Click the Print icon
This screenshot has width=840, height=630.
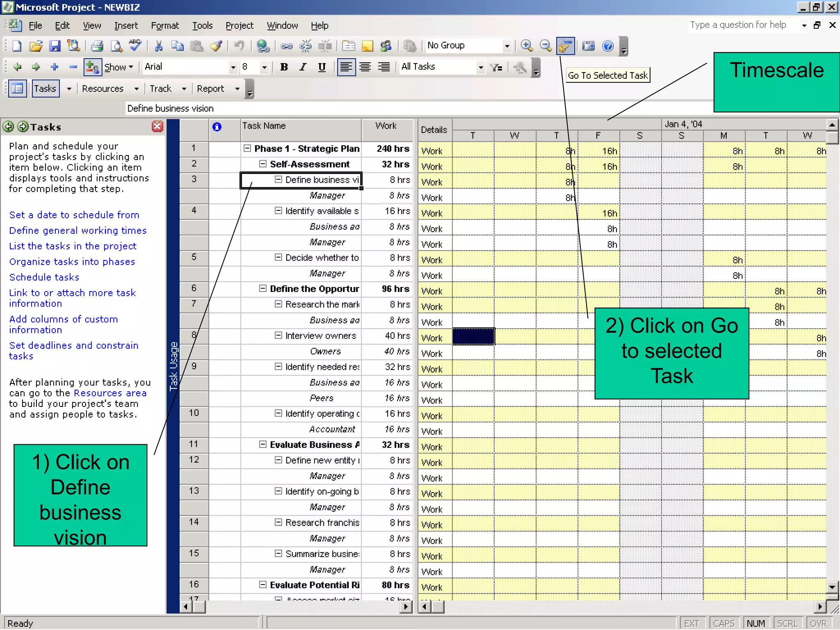coord(97,46)
